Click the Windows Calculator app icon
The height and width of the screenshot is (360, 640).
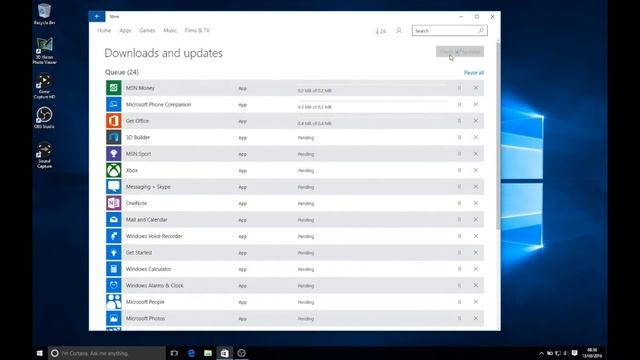pos(113,269)
